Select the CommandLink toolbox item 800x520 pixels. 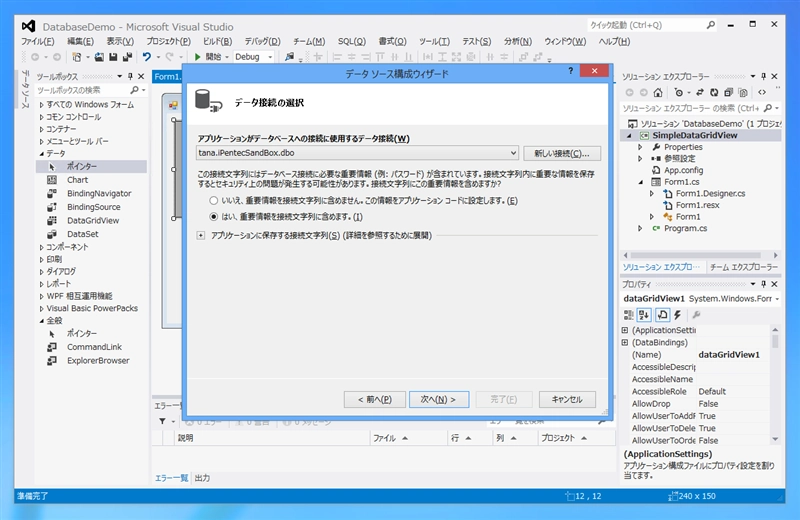pos(94,347)
